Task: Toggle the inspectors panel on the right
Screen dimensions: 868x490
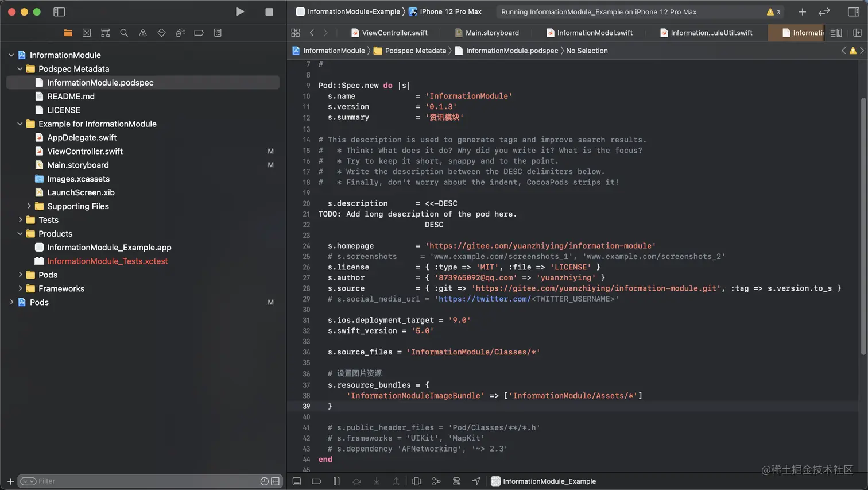Action: pyautogui.click(x=853, y=11)
